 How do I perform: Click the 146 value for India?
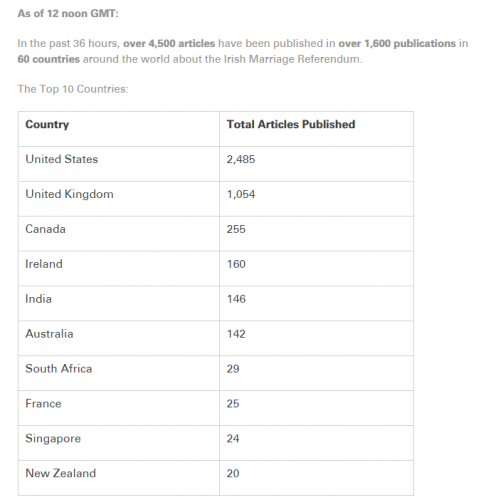point(236,299)
